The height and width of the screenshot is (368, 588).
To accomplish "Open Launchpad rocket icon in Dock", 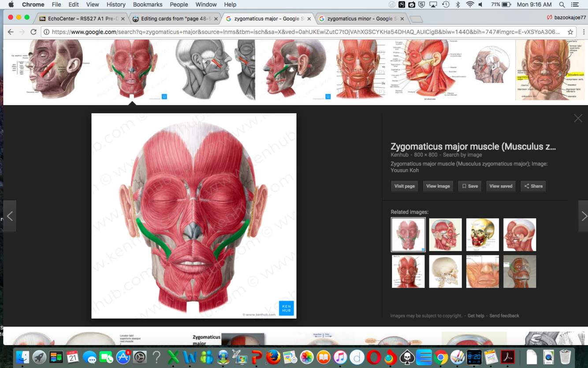I will [x=39, y=357].
